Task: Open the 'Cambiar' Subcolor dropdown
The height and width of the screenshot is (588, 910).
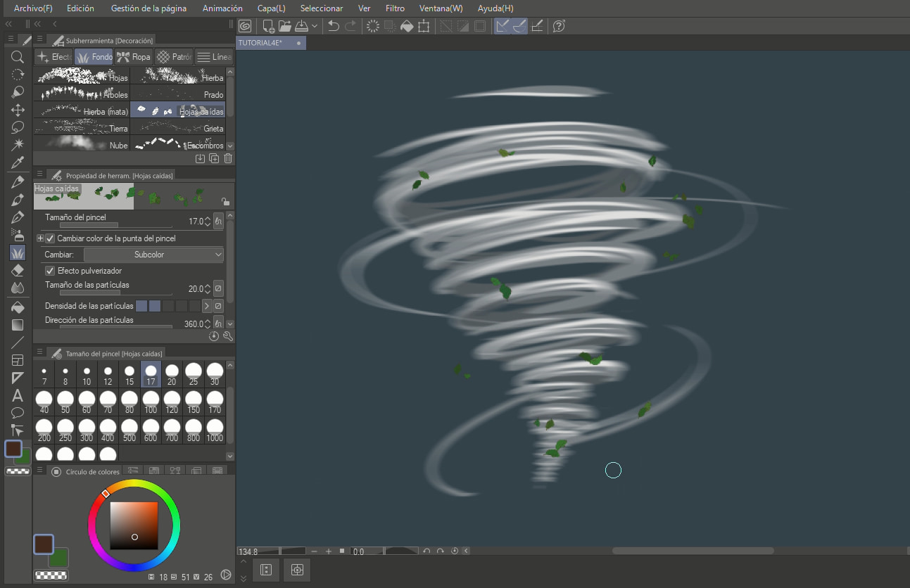Action: pos(153,255)
